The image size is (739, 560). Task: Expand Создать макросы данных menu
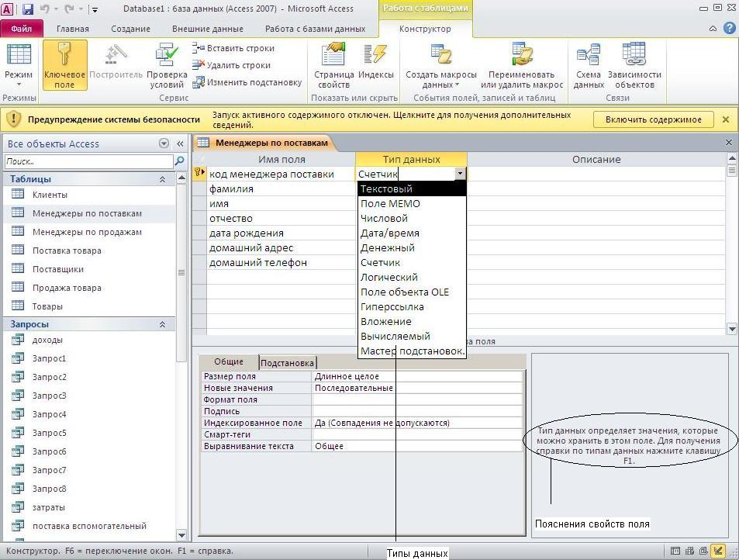(441, 65)
